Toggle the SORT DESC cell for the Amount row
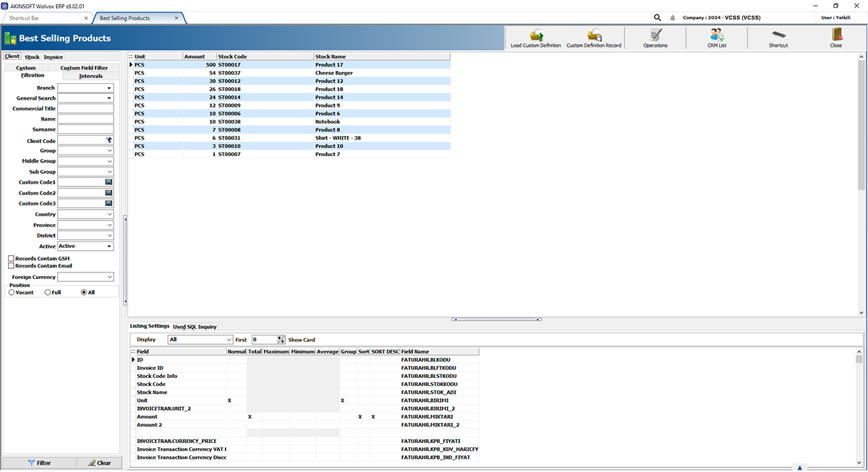Image resolution: width=868 pixels, height=472 pixels. click(x=385, y=417)
